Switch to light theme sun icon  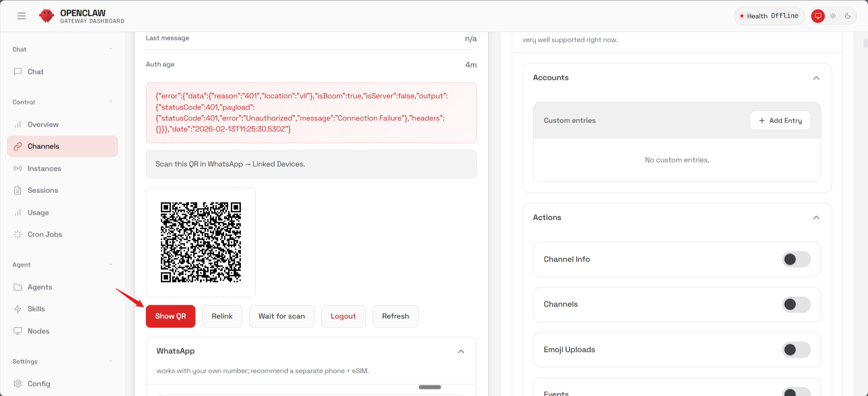point(833,16)
